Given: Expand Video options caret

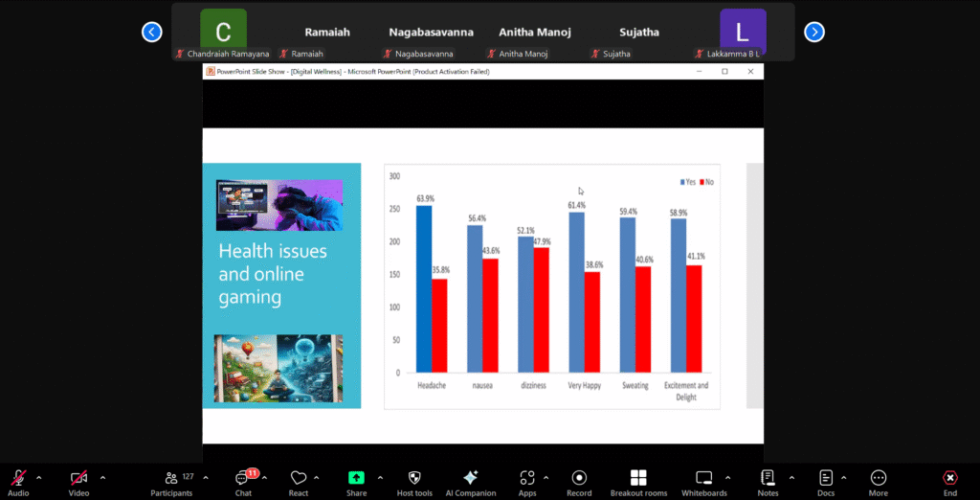Looking at the screenshot, I should point(102,476).
